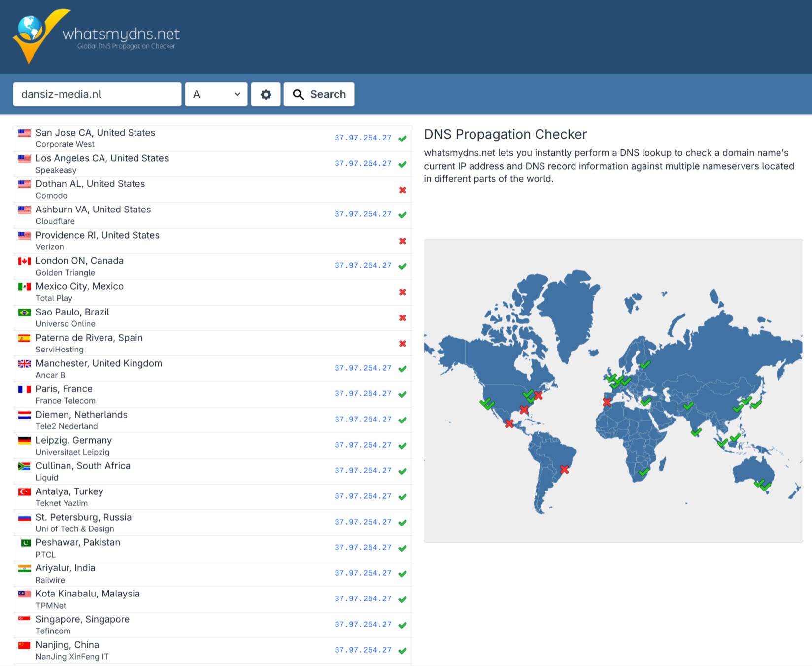812x666 pixels.
Task: Click the Kota Kinabalu, Malaysia location text
Action: coord(88,594)
